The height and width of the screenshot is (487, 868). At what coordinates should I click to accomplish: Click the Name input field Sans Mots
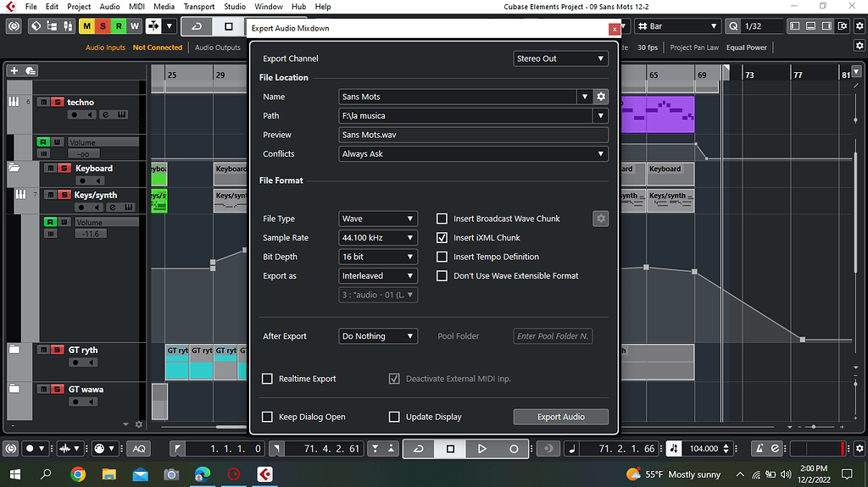click(x=457, y=97)
